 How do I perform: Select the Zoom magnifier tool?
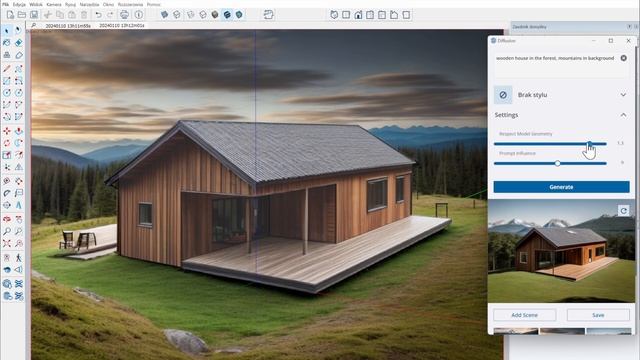coord(7,231)
